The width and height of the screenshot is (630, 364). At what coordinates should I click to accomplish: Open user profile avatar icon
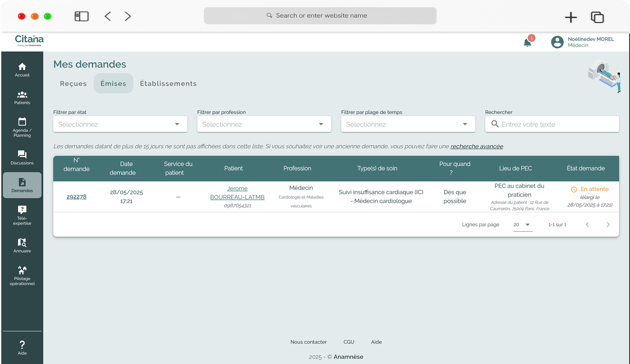point(557,42)
